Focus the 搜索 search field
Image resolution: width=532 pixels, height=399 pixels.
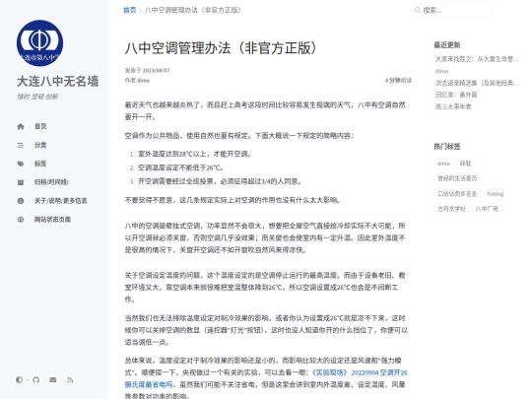452,10
